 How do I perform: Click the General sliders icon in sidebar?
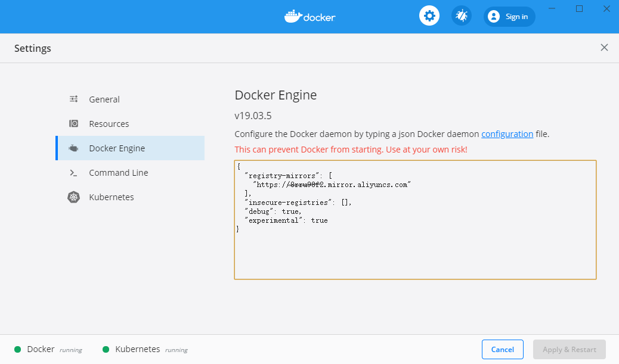click(x=73, y=99)
